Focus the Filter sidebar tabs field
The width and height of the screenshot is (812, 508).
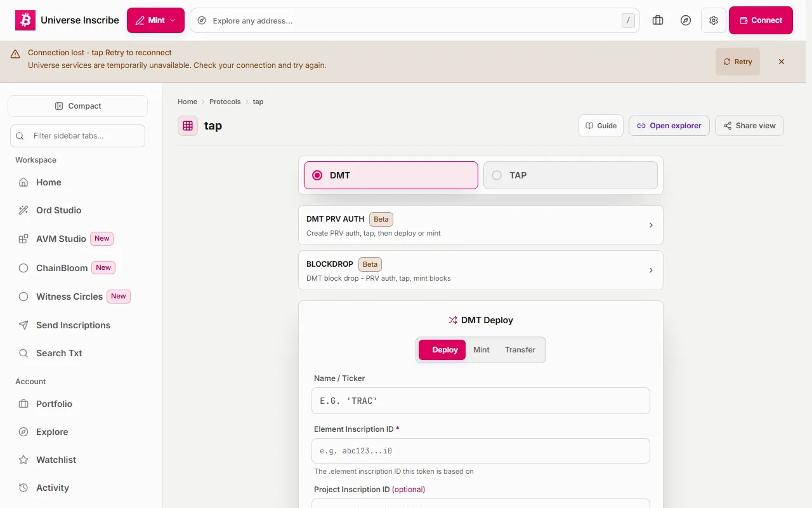77,136
